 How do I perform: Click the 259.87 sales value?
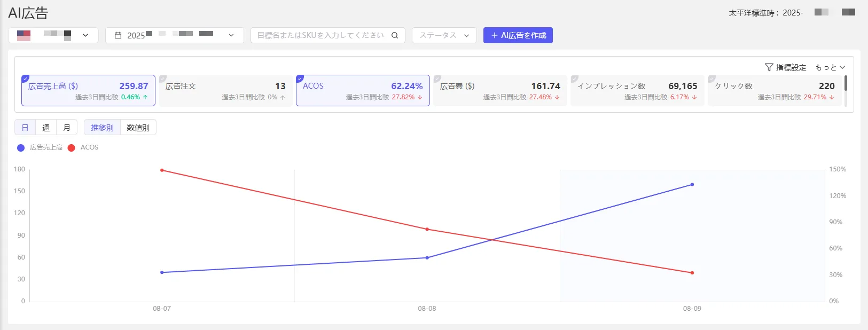[x=134, y=86]
